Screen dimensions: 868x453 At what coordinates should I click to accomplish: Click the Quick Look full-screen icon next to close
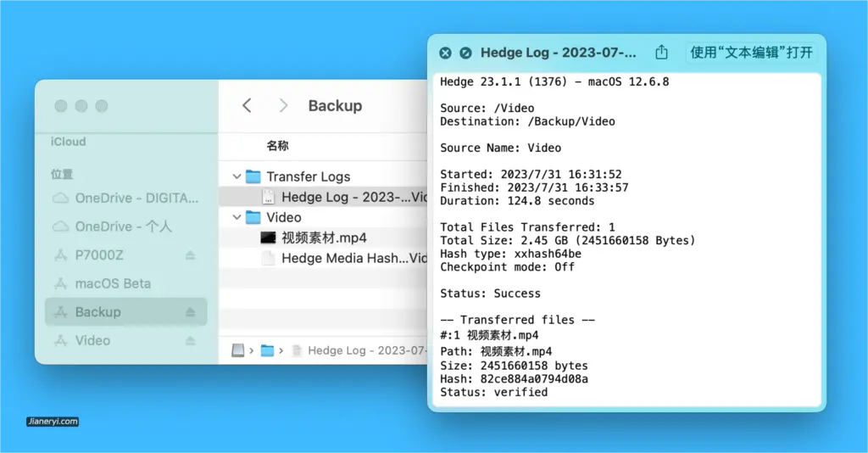click(465, 53)
